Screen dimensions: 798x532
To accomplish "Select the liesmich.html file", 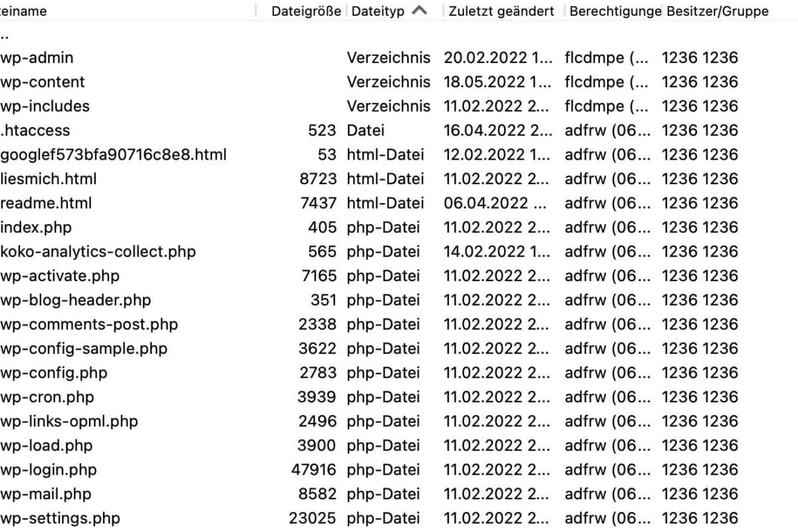I will pos(49,179).
